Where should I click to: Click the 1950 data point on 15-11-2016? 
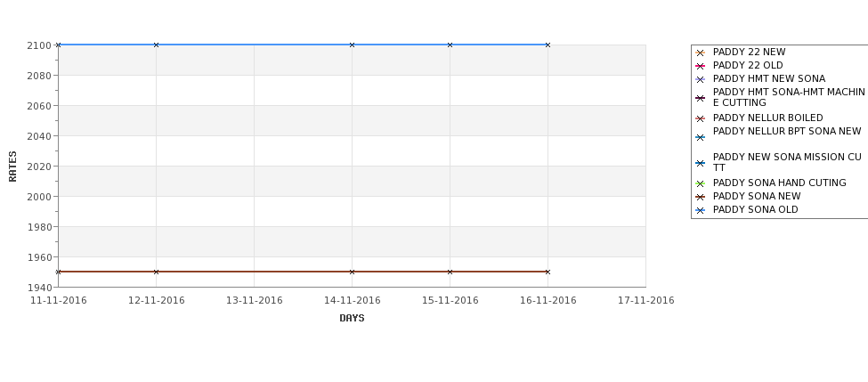(450, 272)
